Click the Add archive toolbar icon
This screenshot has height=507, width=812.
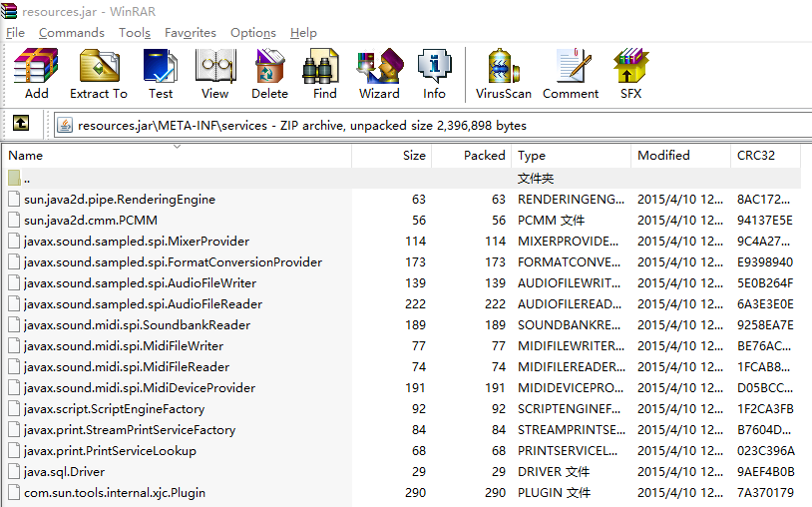pyautogui.click(x=36, y=74)
